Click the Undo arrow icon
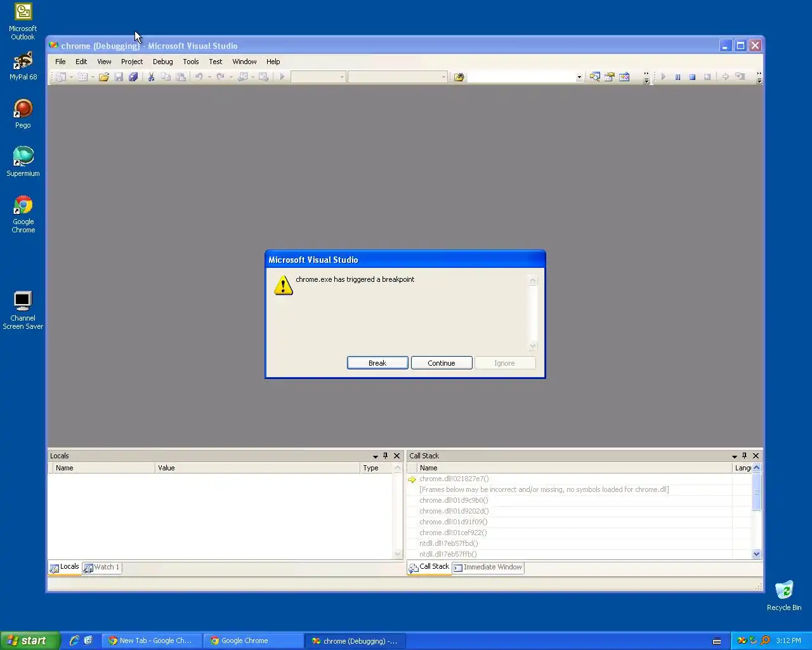This screenshot has width=812, height=650. (199, 77)
